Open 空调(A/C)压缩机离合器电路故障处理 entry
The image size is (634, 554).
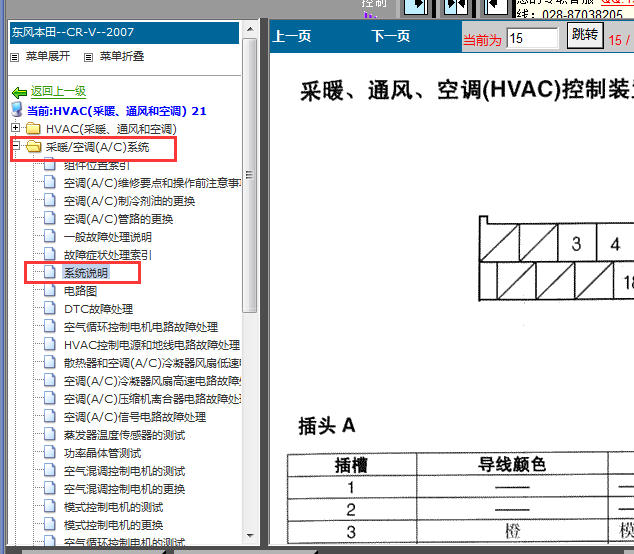(152, 399)
